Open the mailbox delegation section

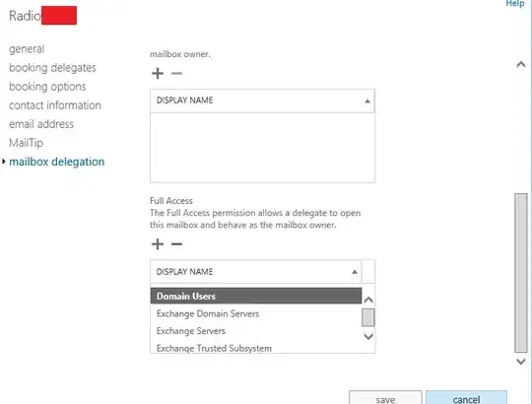tap(57, 162)
